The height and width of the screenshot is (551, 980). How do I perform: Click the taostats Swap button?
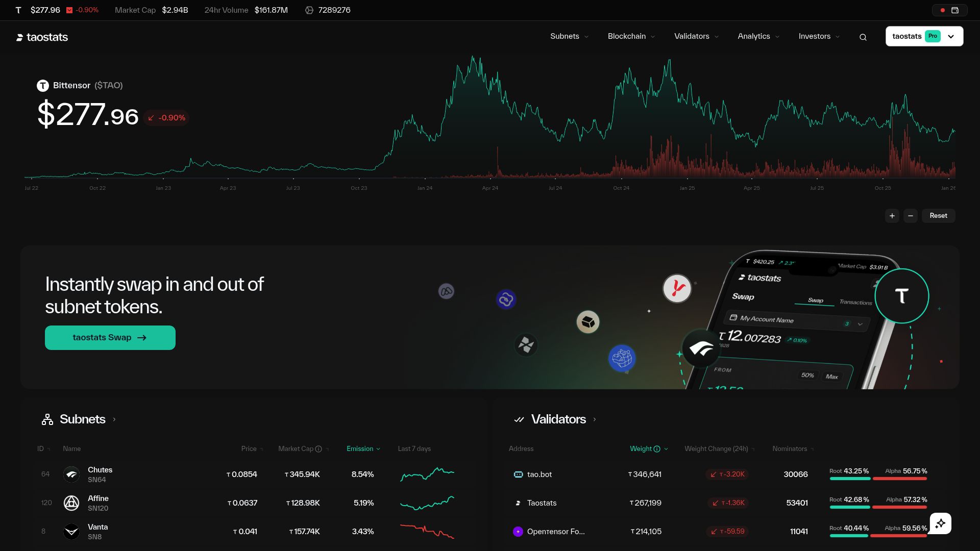pyautogui.click(x=110, y=337)
